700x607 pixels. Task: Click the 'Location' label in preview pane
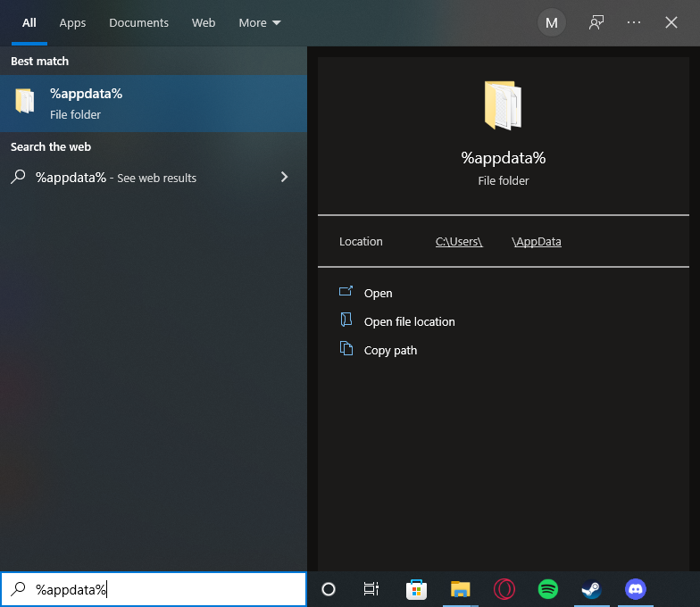(x=361, y=241)
